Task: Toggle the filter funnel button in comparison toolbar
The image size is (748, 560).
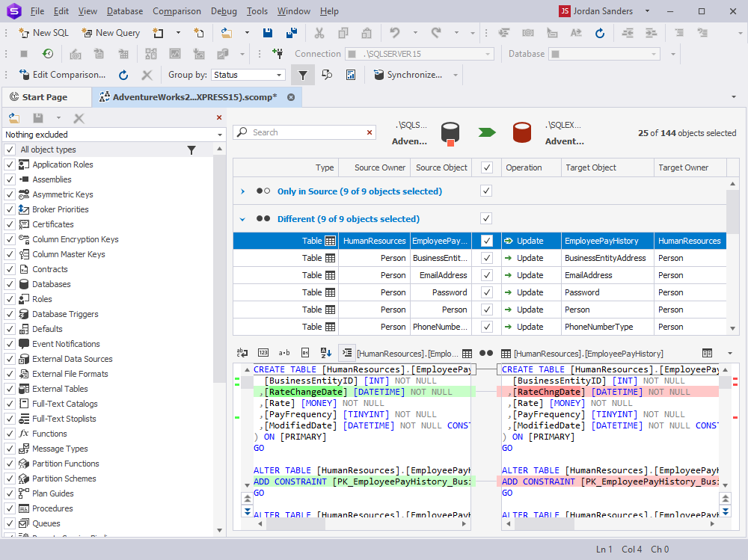Action: click(x=302, y=75)
